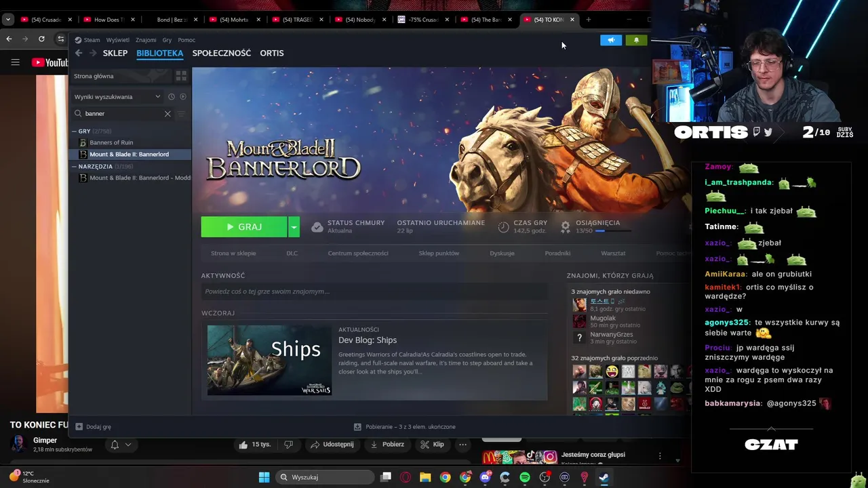Open Pobieranie downloads status in Steam
Screen dimensions: 868x488
pos(405,427)
